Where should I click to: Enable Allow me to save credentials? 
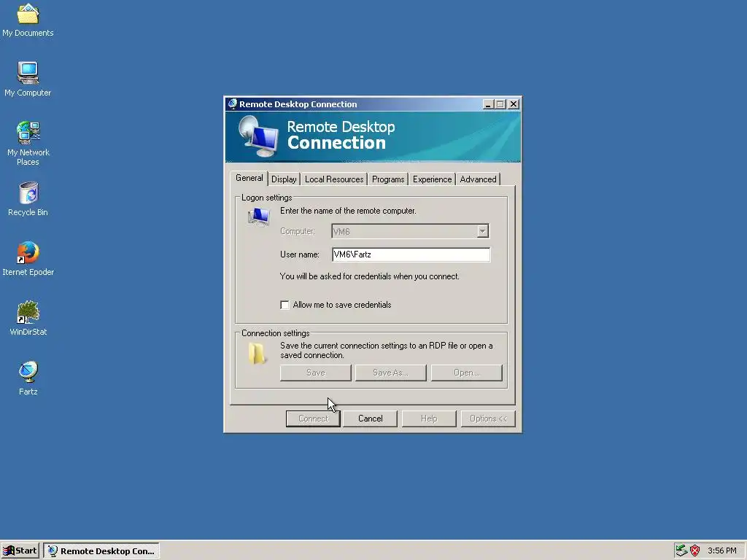coord(285,305)
